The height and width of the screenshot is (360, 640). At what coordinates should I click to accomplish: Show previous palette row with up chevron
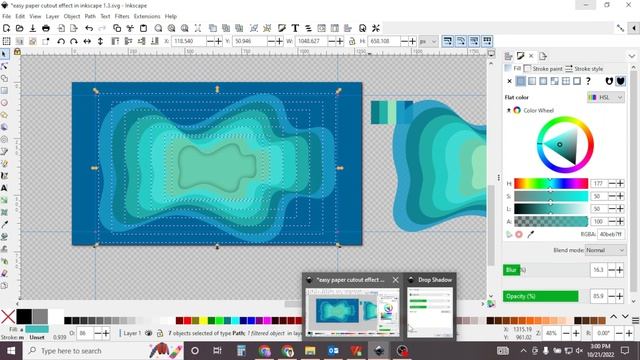tap(613, 317)
